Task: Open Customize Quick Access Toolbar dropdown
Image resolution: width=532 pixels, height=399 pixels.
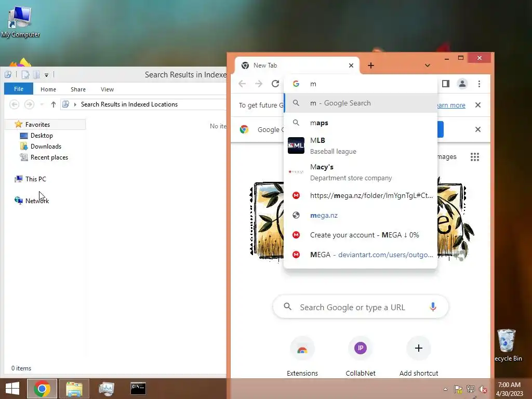Action: click(46, 75)
